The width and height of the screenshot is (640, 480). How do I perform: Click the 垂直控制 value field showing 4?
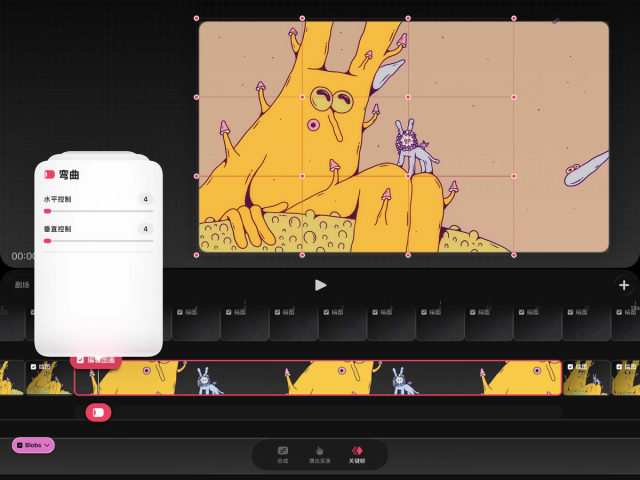(145, 229)
